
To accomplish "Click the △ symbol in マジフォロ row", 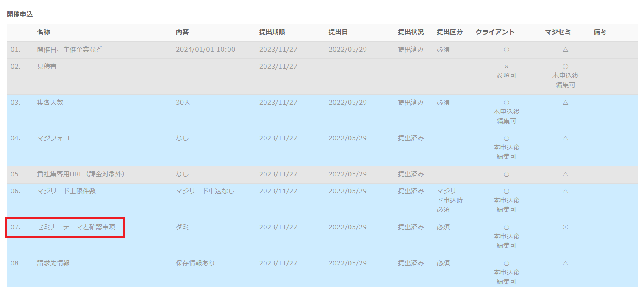I will pyautogui.click(x=565, y=138).
